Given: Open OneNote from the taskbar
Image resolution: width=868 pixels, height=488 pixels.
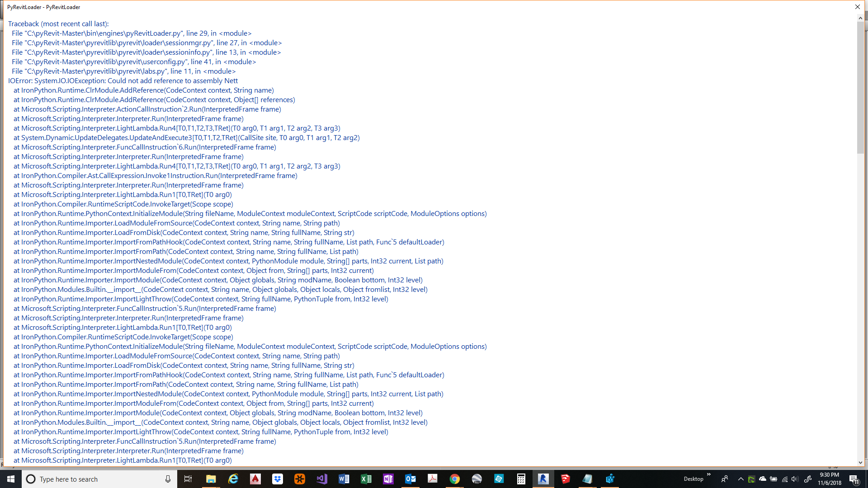Looking at the screenshot, I should [x=388, y=479].
